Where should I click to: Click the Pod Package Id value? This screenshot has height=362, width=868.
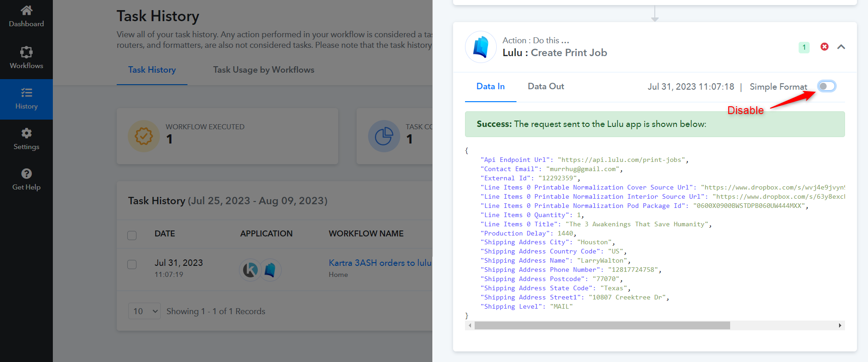tap(749, 206)
